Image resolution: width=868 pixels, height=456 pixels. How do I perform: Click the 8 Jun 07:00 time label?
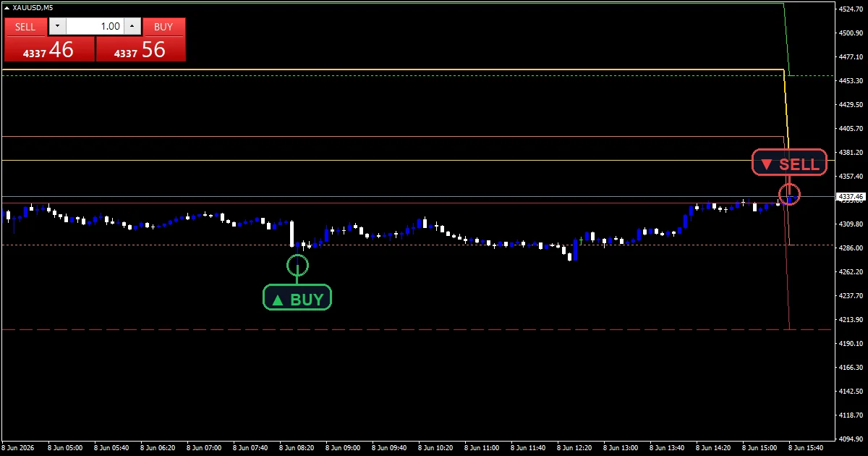click(205, 447)
